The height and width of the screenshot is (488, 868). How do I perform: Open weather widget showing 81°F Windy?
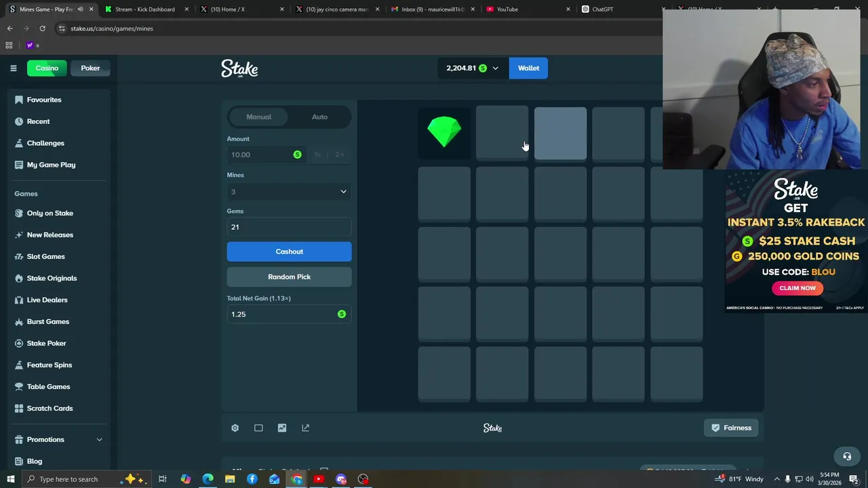coord(739,479)
